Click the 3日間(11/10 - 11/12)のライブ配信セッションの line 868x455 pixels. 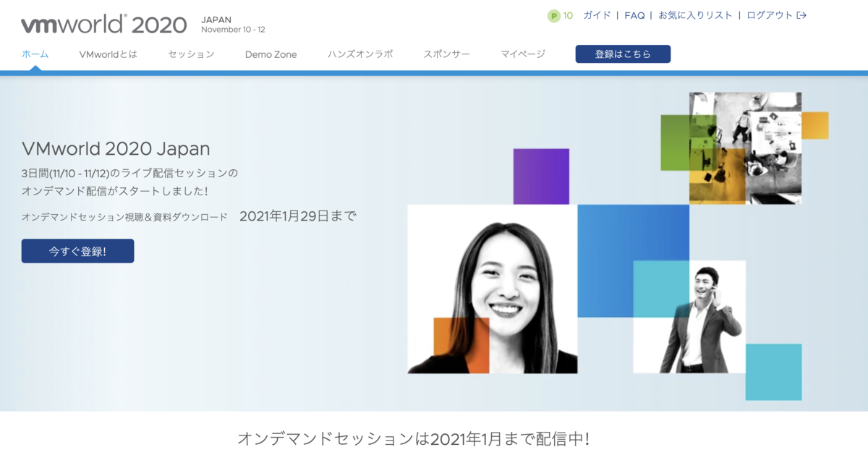[x=129, y=174]
